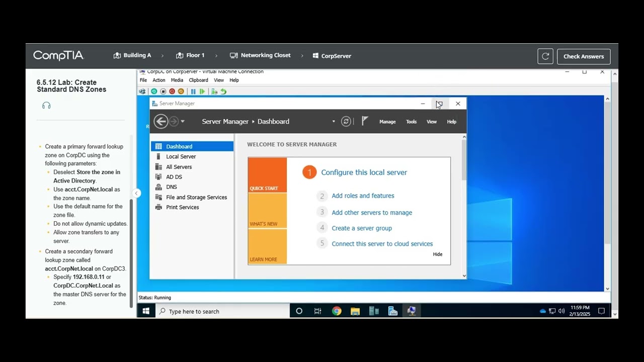This screenshot has height=362, width=644.
Task: Click the headphones audio icon in lab panel
Action: pyautogui.click(x=46, y=106)
